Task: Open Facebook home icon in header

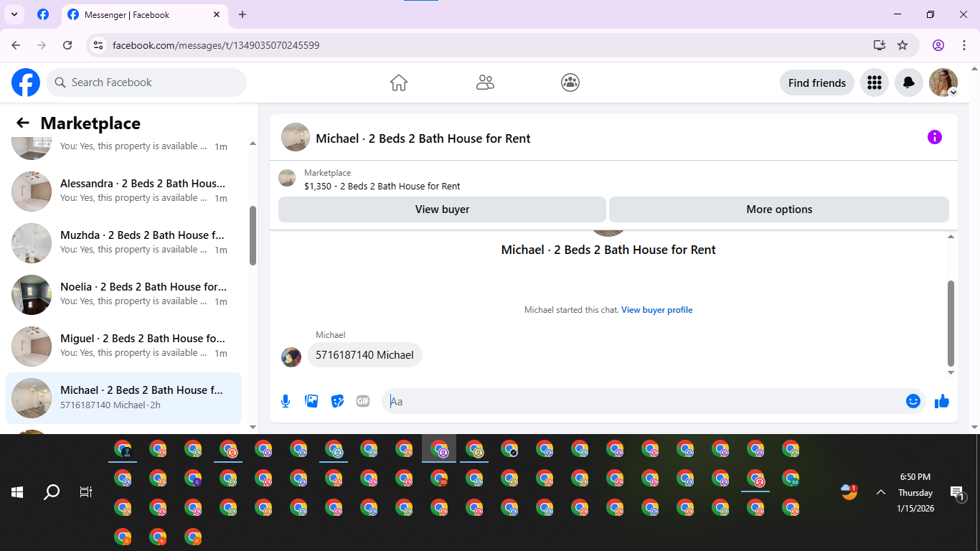Action: click(399, 83)
